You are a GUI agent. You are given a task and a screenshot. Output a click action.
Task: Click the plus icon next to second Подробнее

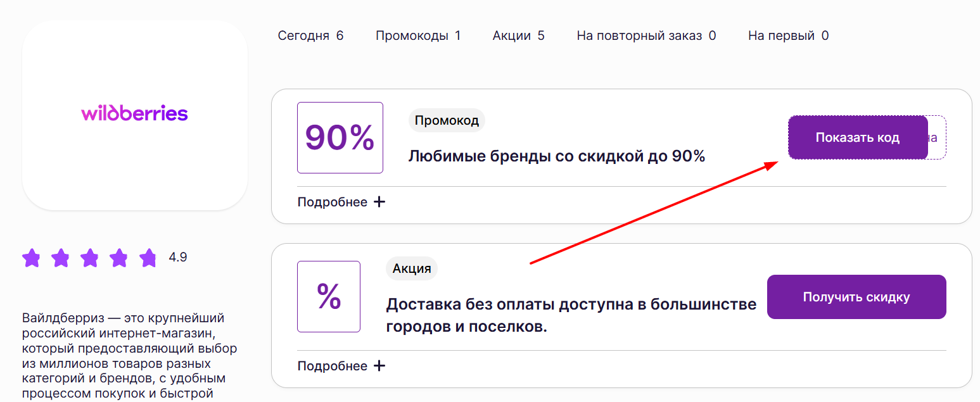[379, 365]
